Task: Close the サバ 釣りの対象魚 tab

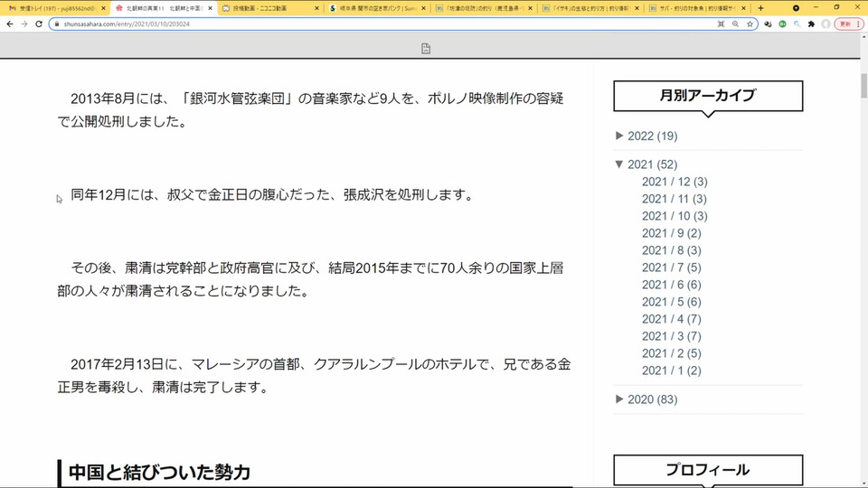Action: [x=743, y=8]
